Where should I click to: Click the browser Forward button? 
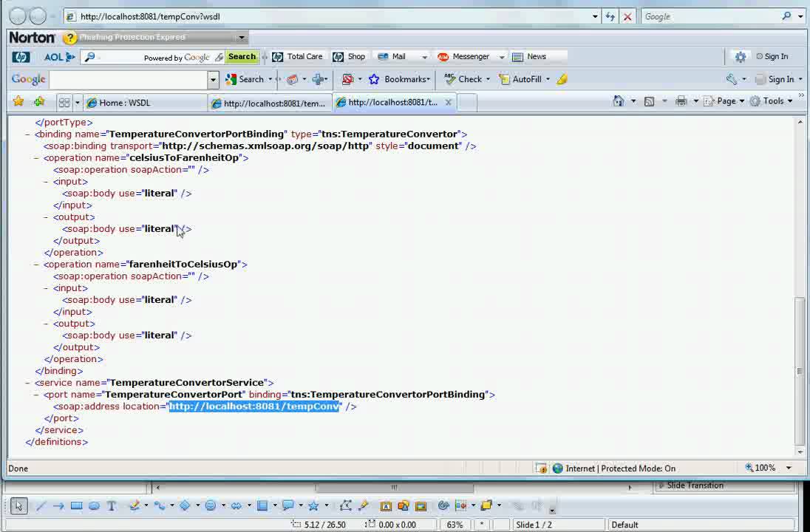coord(38,16)
